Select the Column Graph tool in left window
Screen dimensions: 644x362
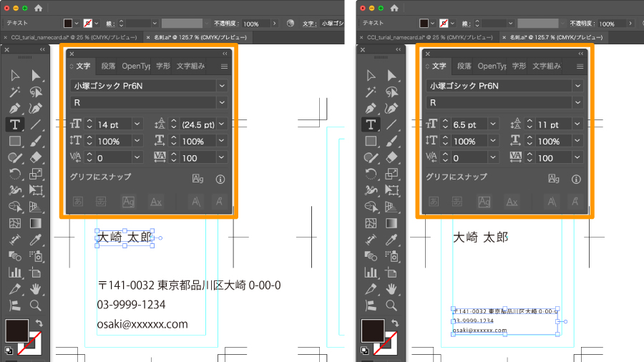click(x=15, y=273)
